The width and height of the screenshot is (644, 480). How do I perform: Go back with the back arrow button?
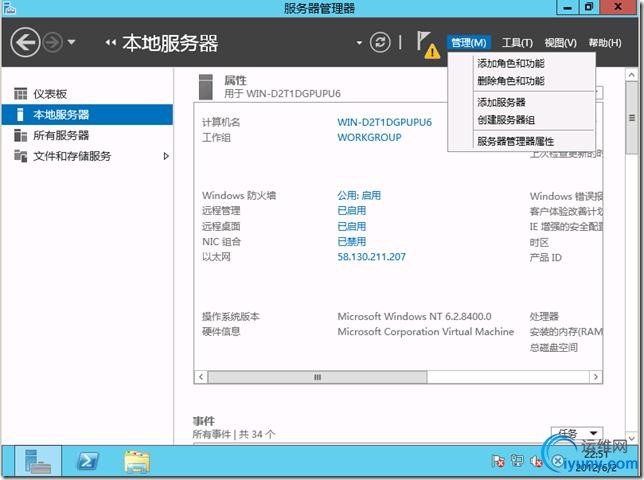[x=25, y=42]
